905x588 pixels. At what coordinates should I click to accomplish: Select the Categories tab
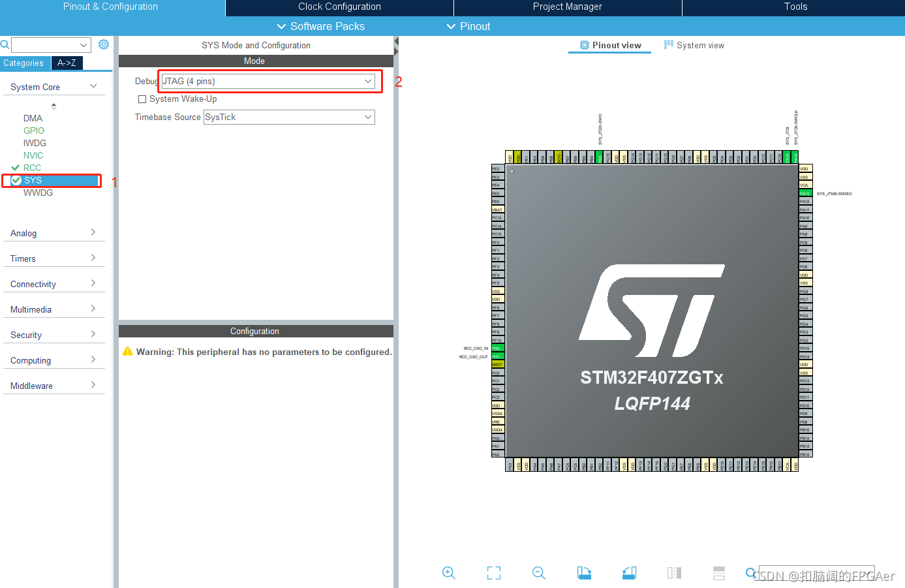[x=23, y=63]
